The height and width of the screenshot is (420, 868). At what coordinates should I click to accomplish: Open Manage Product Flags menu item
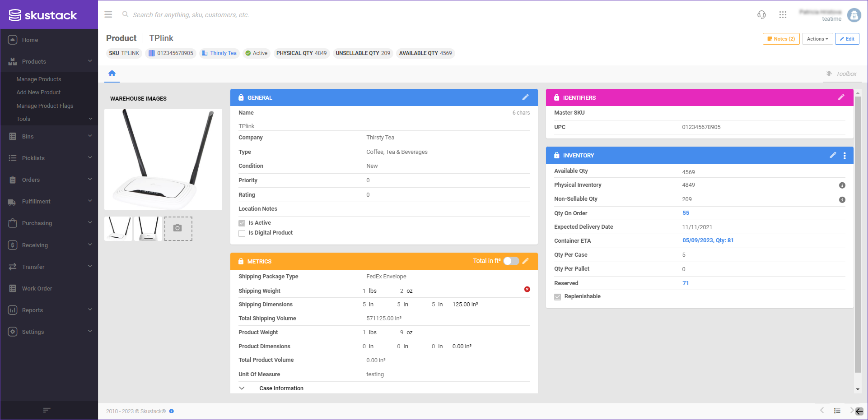point(45,106)
